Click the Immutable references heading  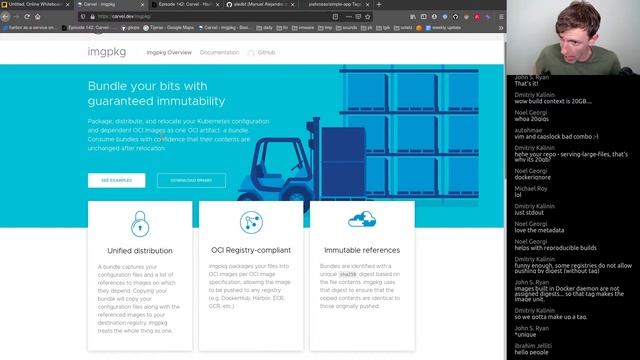tap(362, 250)
